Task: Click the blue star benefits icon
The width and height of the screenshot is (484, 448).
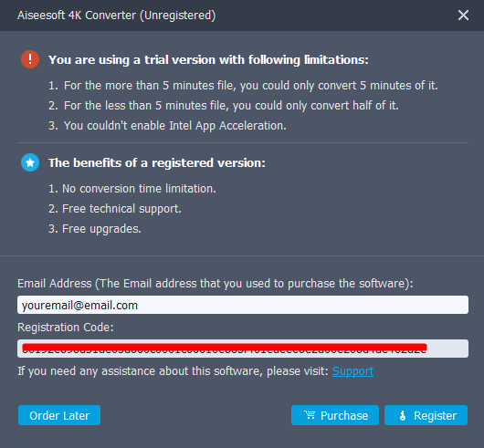Action: click(30, 162)
